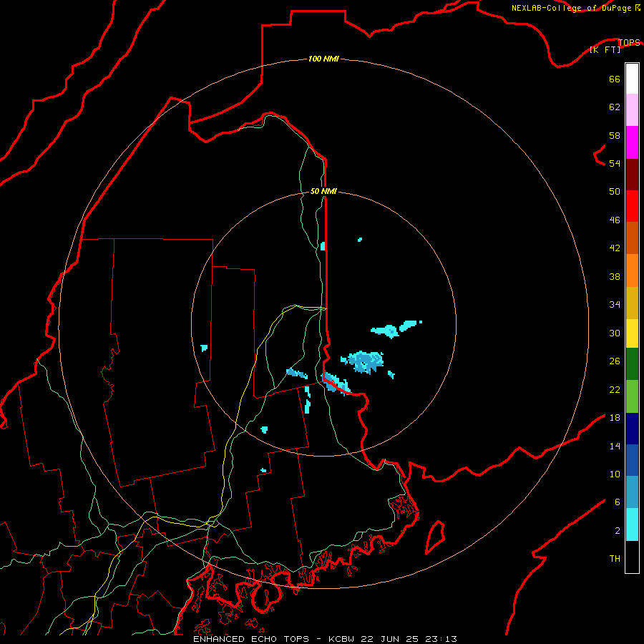Click the navy swatch between 14 and 18

click(x=632, y=429)
